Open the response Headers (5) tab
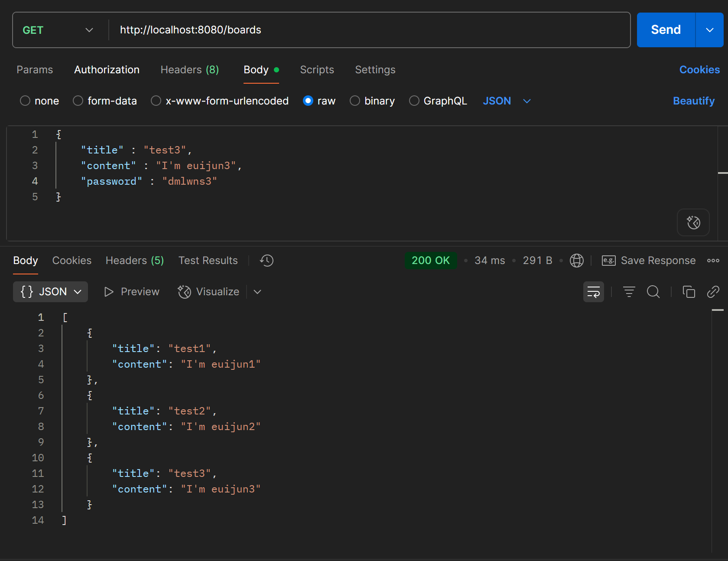Viewport: 728px width, 561px height. (135, 261)
